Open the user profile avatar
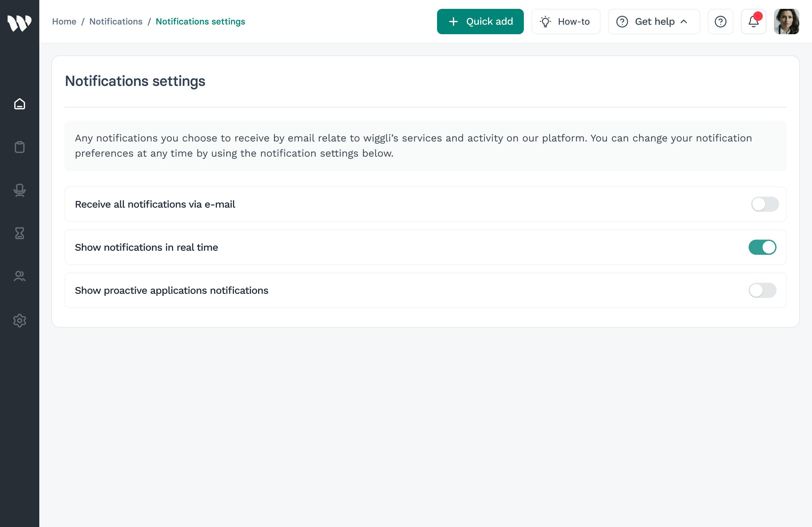 click(786, 22)
